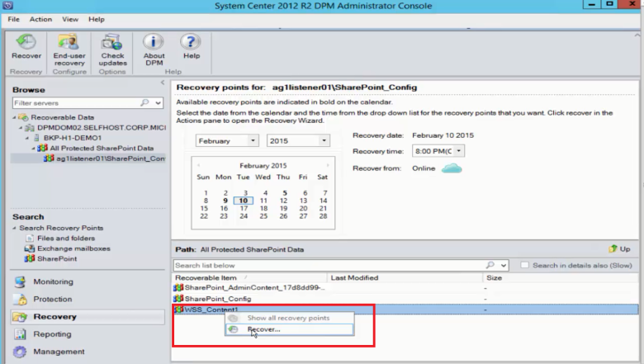Select Exchange mailboxes under Search
The width and height of the screenshot is (644, 364).
pyautogui.click(x=74, y=248)
